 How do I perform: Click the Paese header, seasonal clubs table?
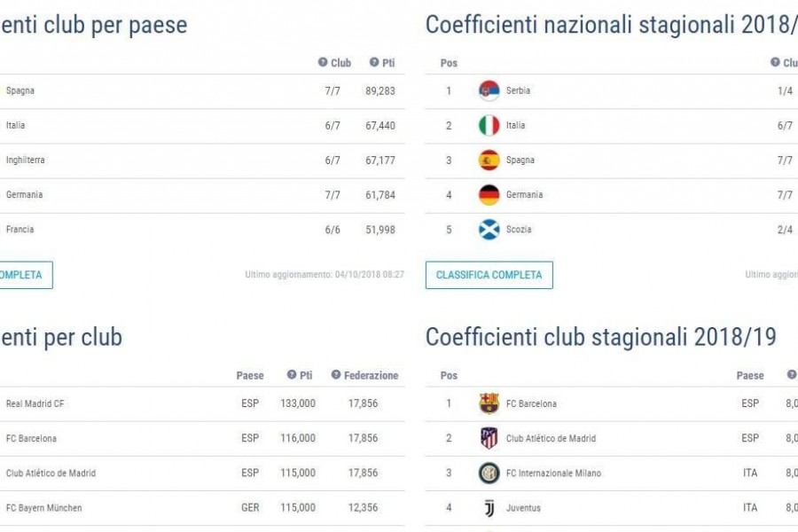point(749,376)
